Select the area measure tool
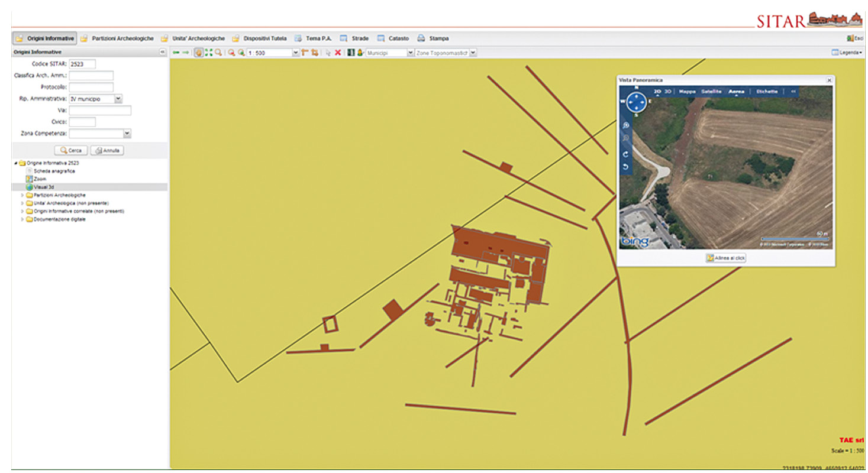This screenshot has width=868, height=473. [x=314, y=53]
